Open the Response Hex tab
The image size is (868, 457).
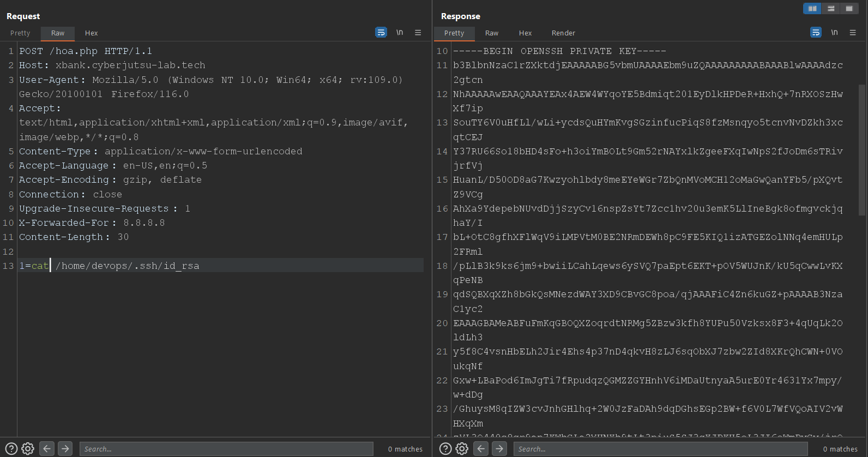pos(525,33)
